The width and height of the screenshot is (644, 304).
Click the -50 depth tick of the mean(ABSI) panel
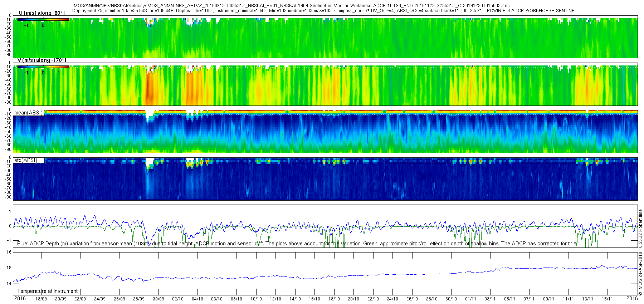[x=8, y=132]
